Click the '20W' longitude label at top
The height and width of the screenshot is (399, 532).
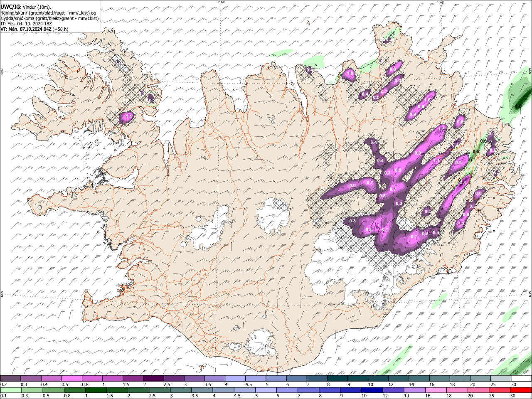coord(221,2)
